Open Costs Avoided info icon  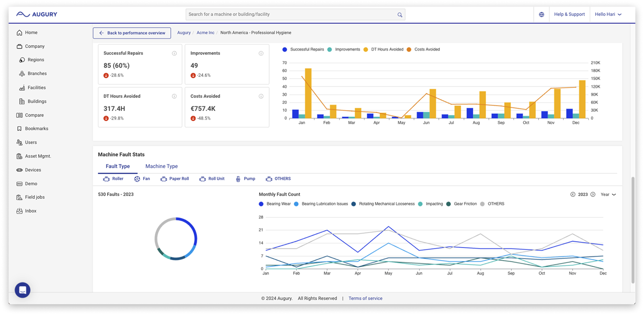[x=261, y=96]
